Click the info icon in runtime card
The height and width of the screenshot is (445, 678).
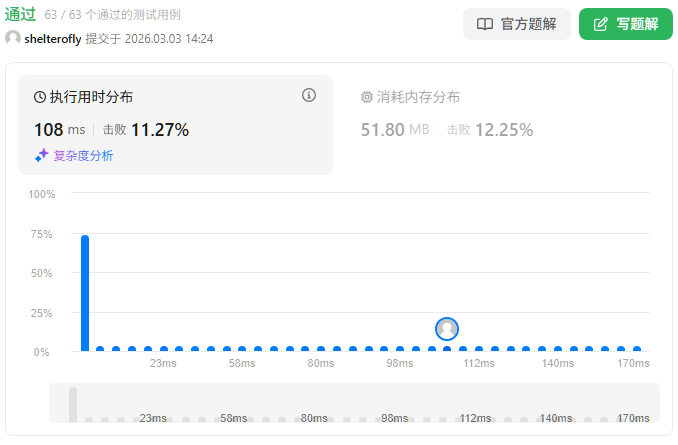[309, 95]
